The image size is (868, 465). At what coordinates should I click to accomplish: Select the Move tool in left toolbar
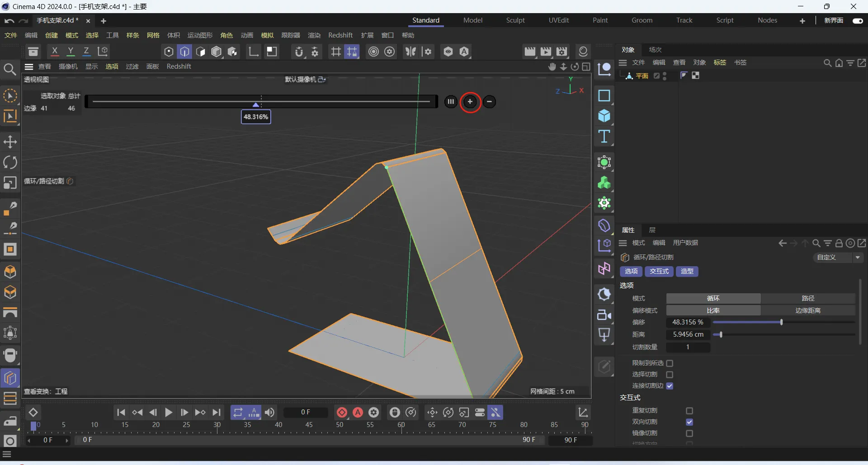coord(10,142)
